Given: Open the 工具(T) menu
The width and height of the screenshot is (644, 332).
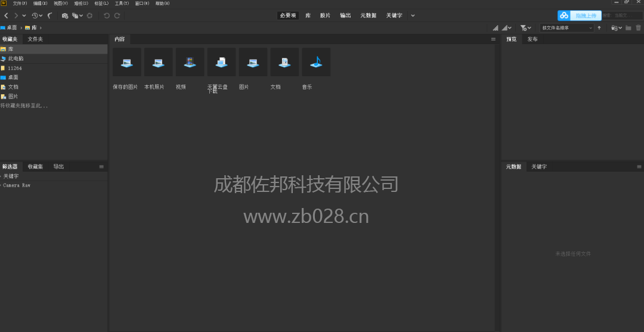Looking at the screenshot, I should (x=122, y=4).
